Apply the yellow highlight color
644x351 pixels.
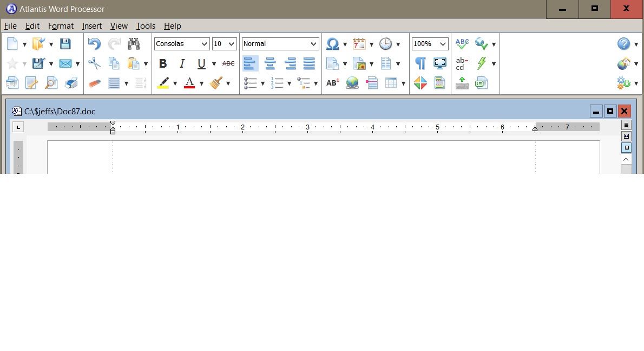[163, 83]
